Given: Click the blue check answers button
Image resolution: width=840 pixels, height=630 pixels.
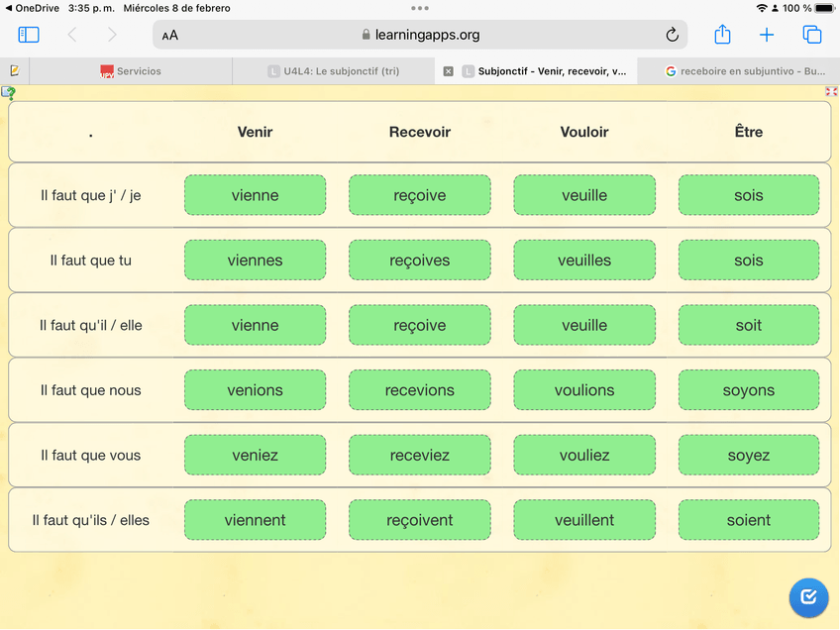Looking at the screenshot, I should pos(808,596).
